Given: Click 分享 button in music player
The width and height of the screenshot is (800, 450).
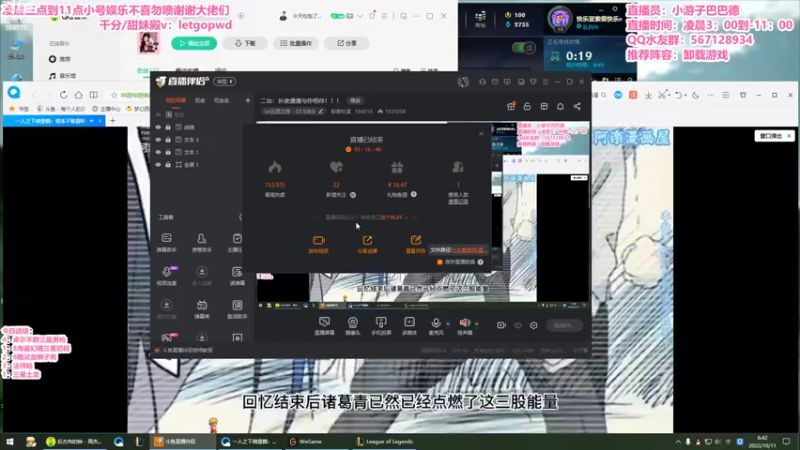Looking at the screenshot, I should coord(347,43).
